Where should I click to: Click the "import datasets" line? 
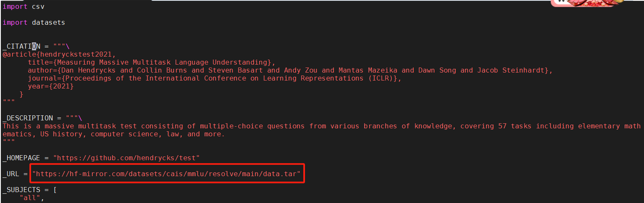[x=34, y=22]
